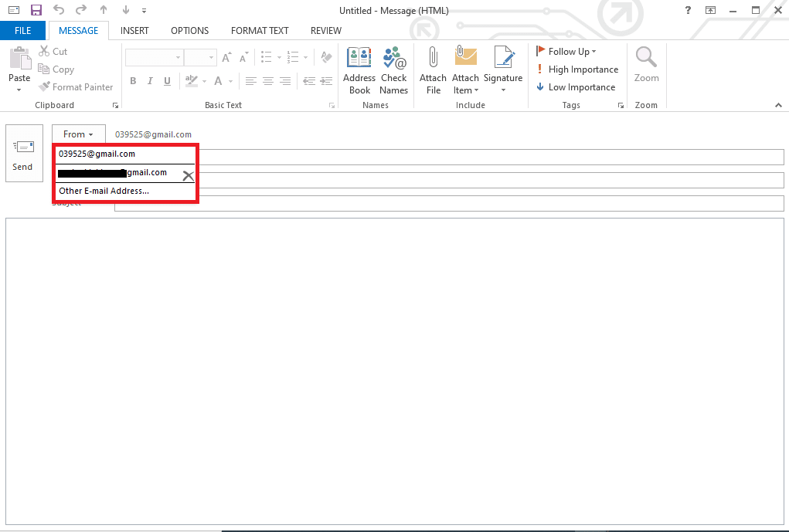
Task: Open the FORMAT TEXT ribbon tab
Action: [x=260, y=30]
